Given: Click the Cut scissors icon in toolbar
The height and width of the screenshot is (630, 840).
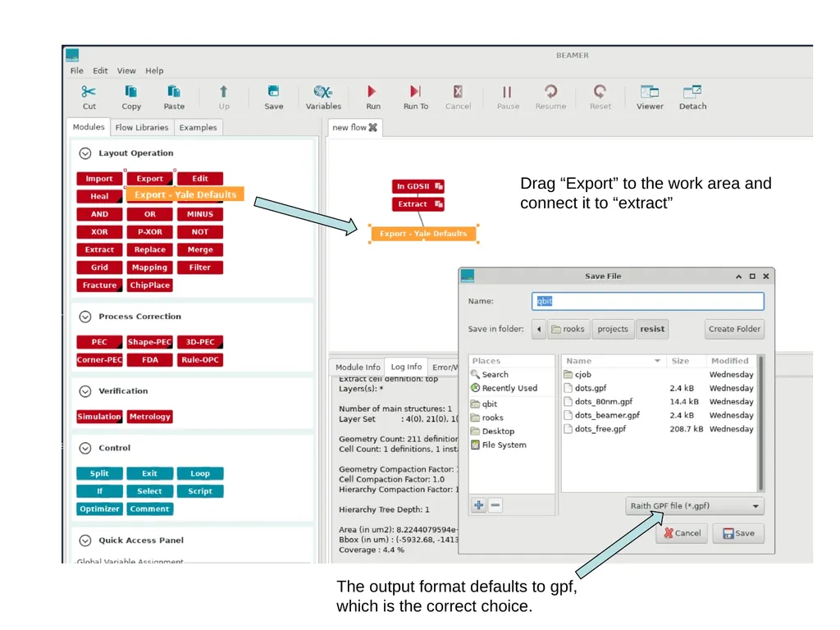Looking at the screenshot, I should coord(89,92).
